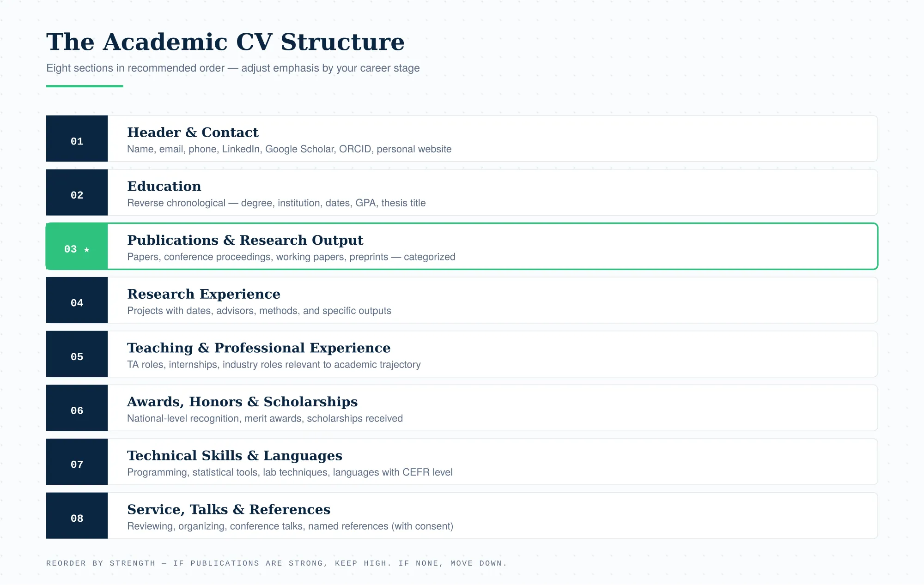924x585 pixels.
Task: Click the 'National-level recognition' description
Action: tap(265, 418)
